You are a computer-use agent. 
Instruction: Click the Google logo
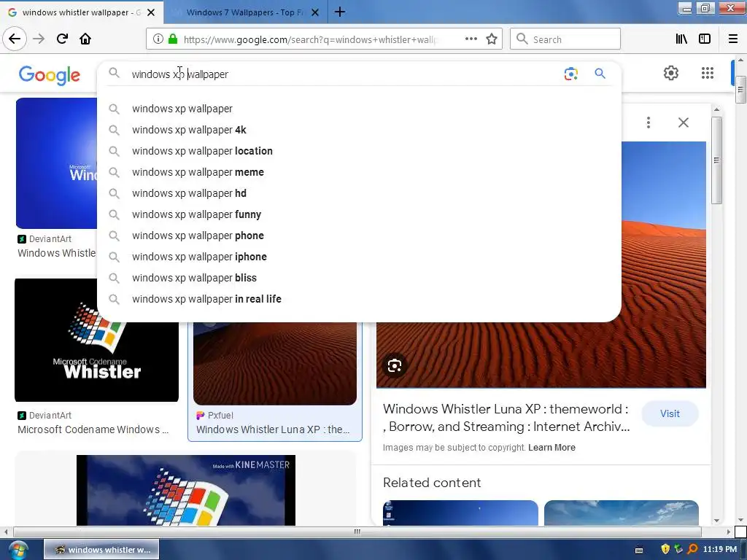click(x=50, y=75)
